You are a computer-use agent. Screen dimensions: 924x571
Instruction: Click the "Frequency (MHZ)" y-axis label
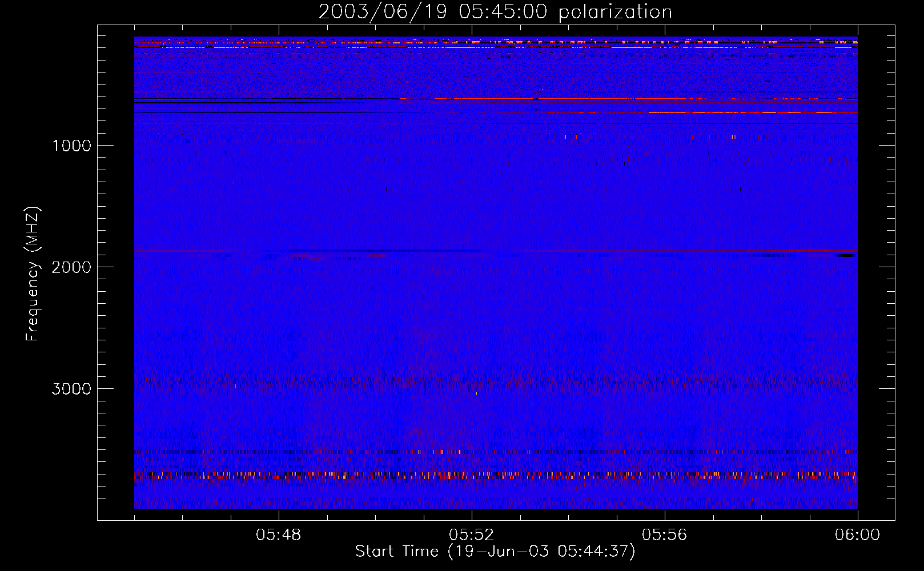tap(33, 274)
